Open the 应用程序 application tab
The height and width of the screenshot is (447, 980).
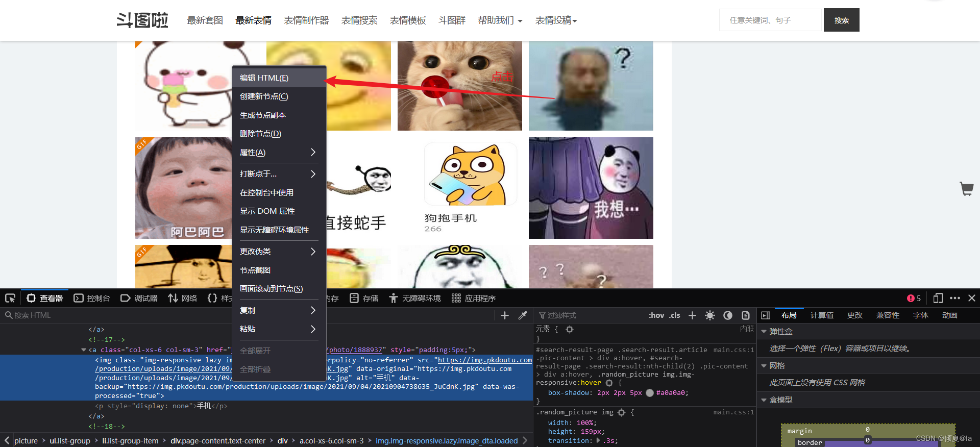(474, 298)
